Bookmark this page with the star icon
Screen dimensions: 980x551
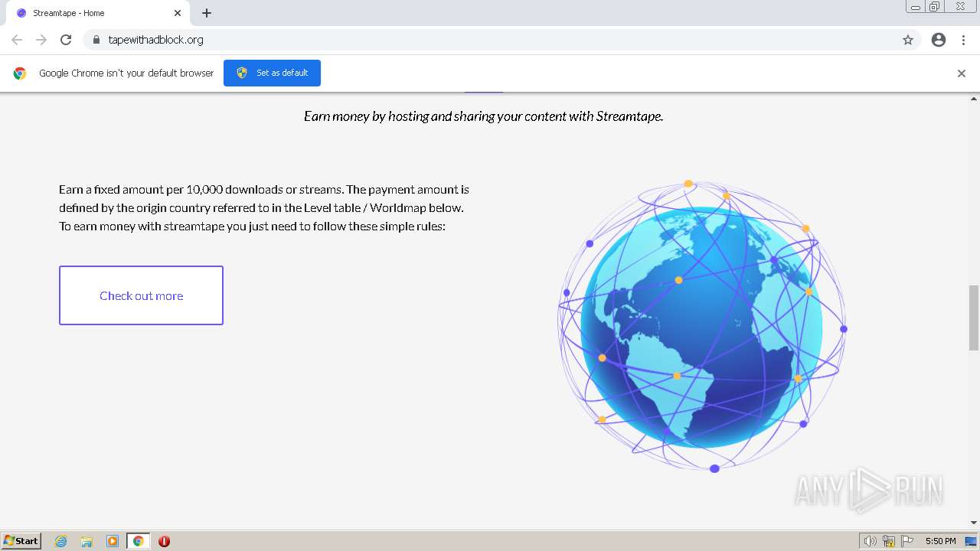click(x=908, y=40)
